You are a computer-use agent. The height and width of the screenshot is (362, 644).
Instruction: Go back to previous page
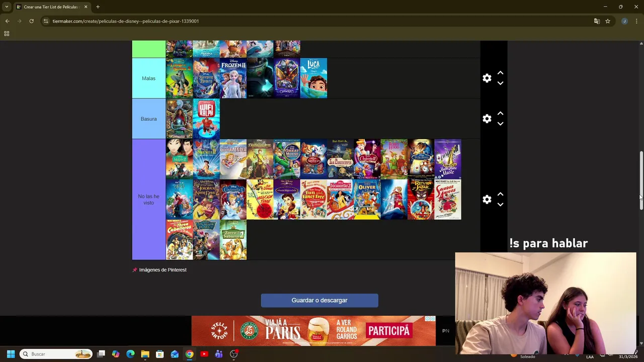point(7,21)
